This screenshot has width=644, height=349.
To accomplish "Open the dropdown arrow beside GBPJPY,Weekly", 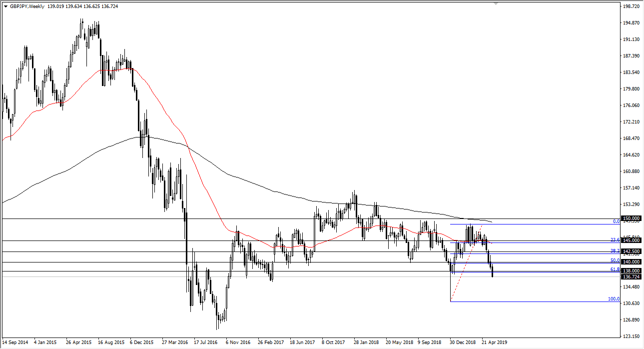I will [5, 6].
